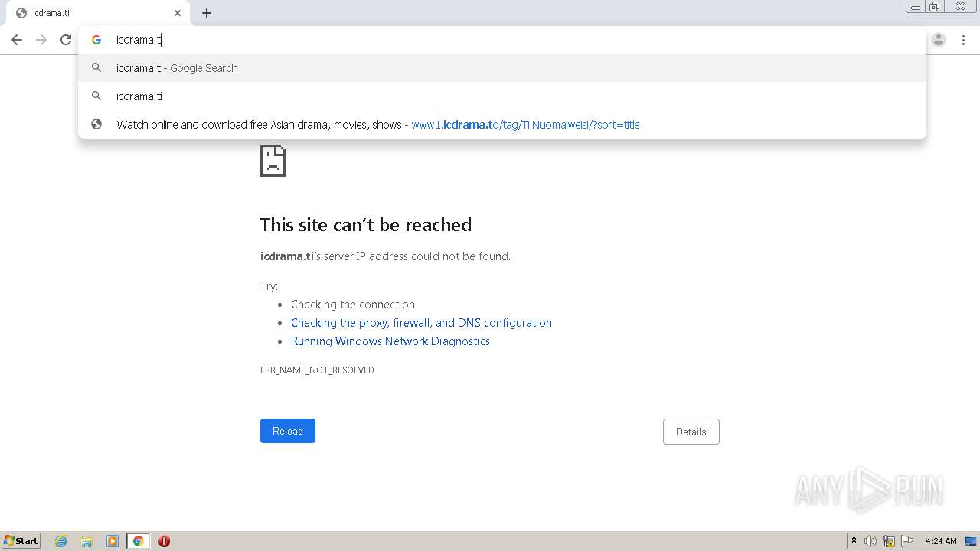Image resolution: width=980 pixels, height=551 pixels.
Task: Click the magnifier icon beside icdrama.ti suggestion
Action: (x=96, y=96)
